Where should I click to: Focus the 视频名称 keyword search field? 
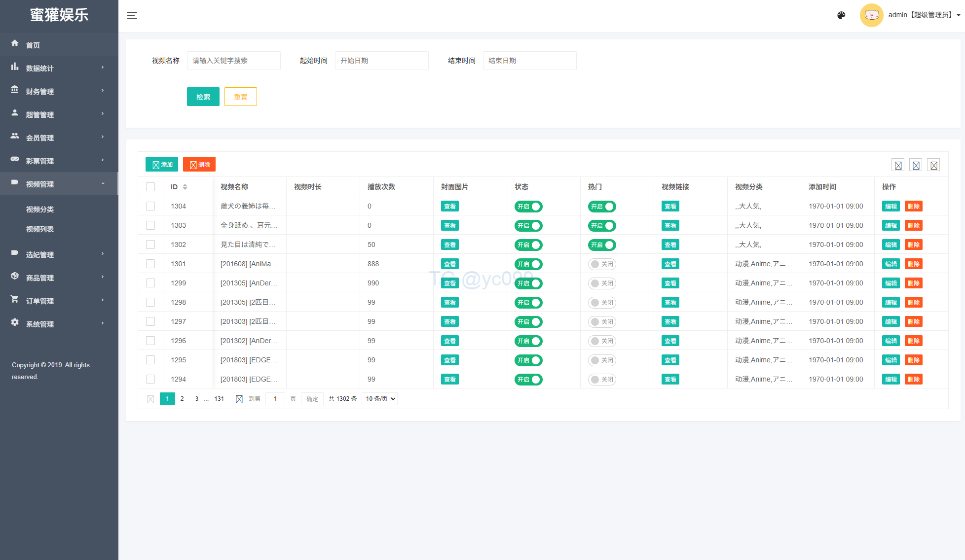click(233, 61)
